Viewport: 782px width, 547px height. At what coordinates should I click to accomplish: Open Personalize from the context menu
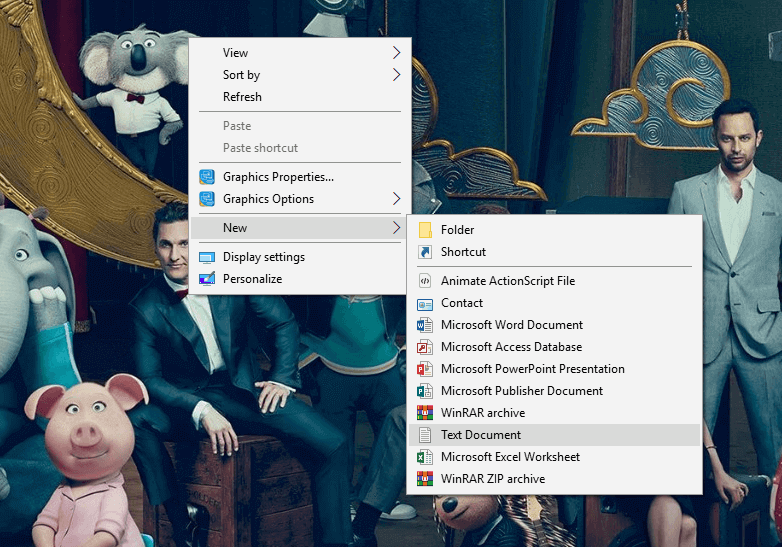click(x=300, y=279)
